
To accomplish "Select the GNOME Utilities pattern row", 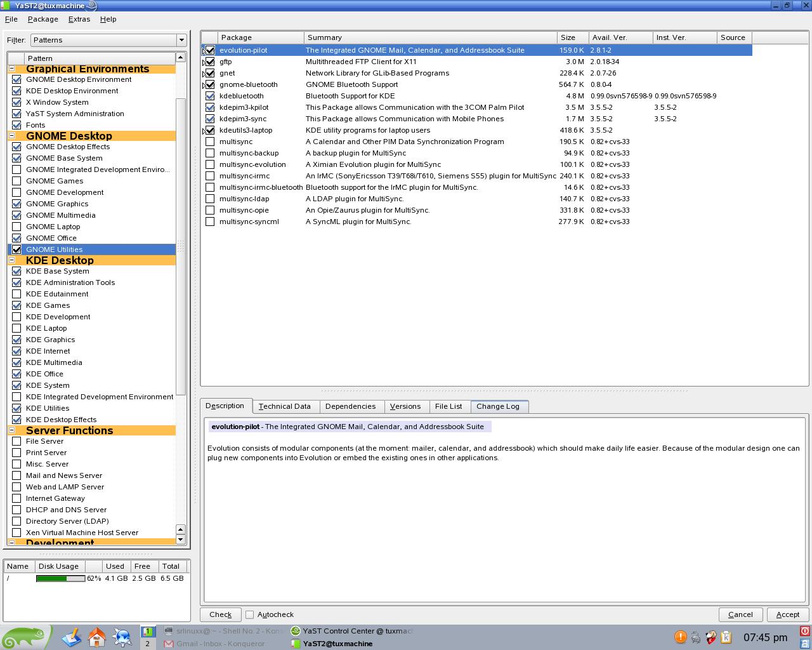I will [x=92, y=249].
